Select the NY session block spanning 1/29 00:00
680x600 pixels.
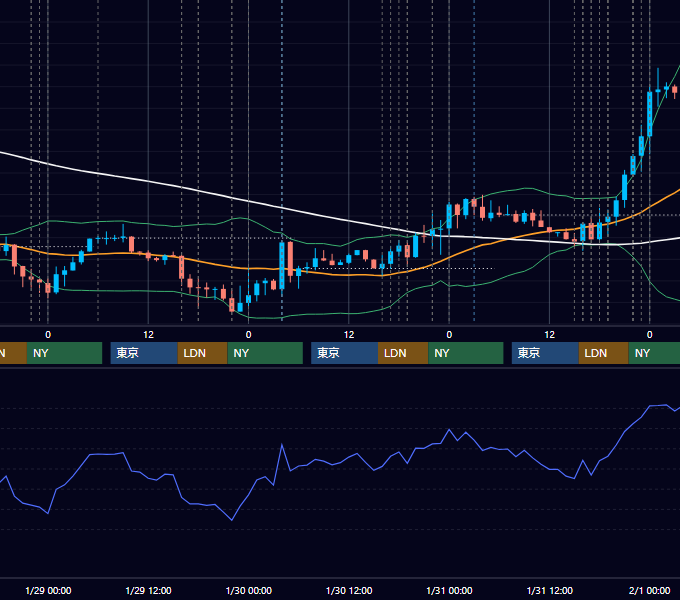tap(64, 353)
